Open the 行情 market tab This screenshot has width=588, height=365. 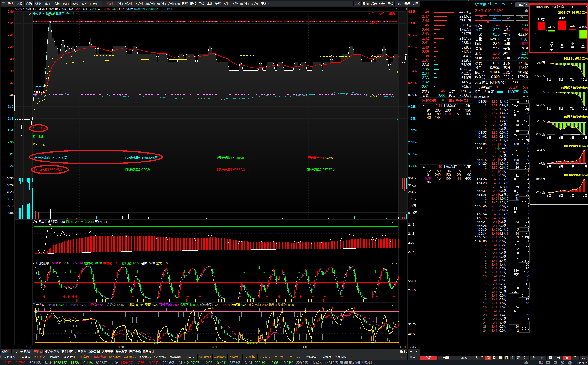click(x=11, y=4)
